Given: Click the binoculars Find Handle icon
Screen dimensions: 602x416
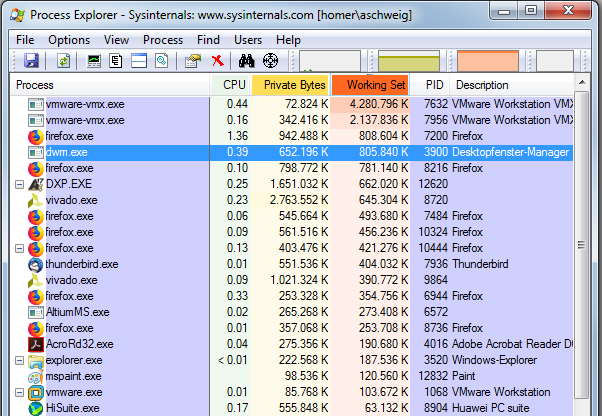Looking at the screenshot, I should [246, 61].
